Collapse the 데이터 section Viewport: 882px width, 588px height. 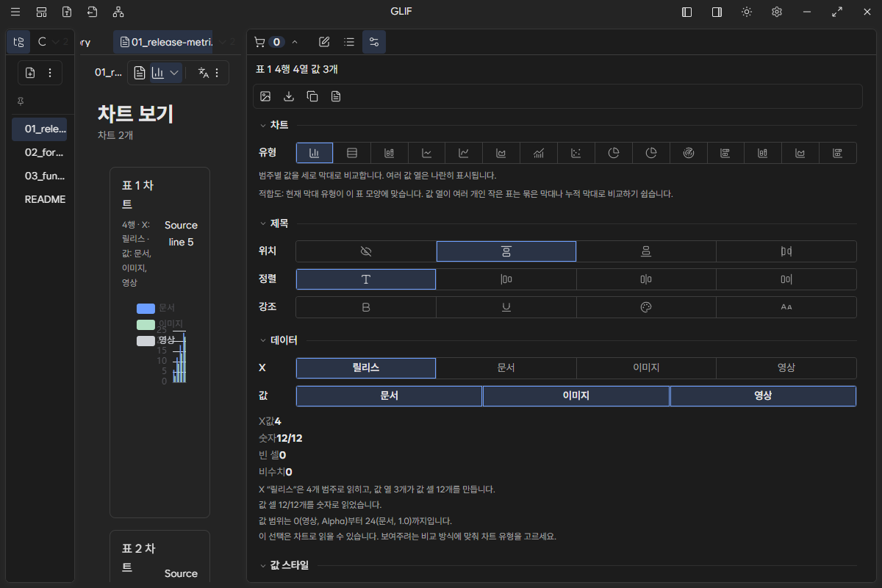(278, 340)
